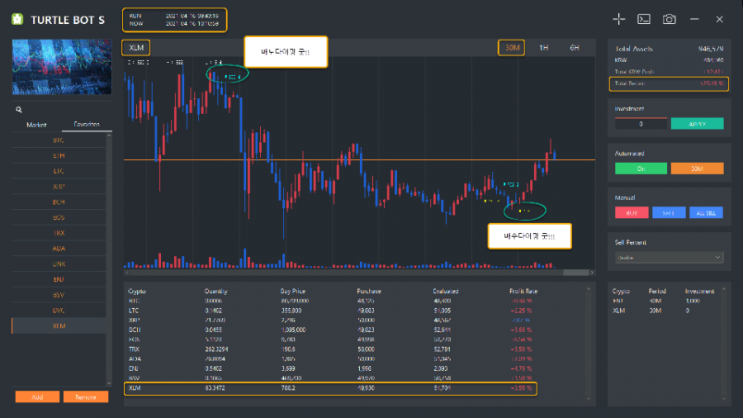
Task: Select EOS in the Favorites list
Action: [59, 218]
